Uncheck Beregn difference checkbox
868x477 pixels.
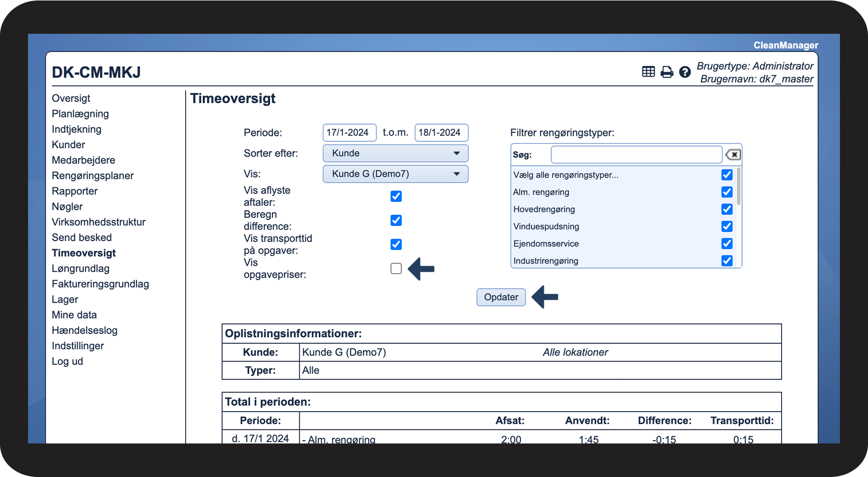point(396,221)
